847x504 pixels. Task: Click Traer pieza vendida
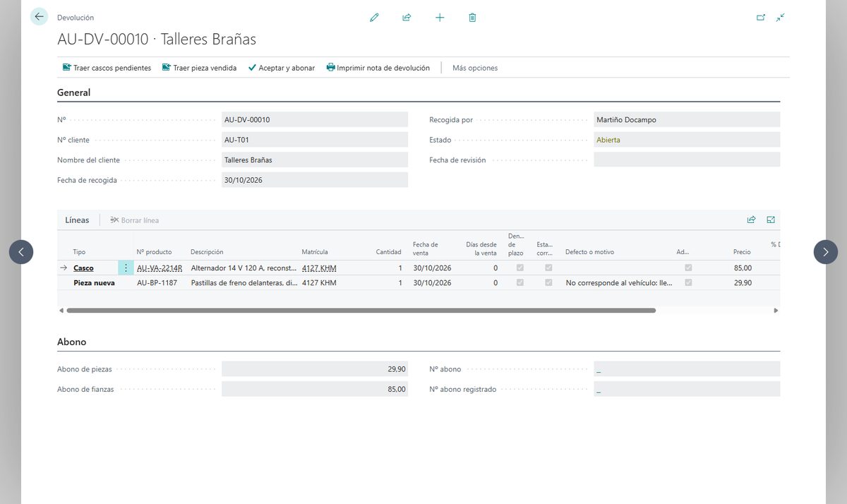click(199, 68)
